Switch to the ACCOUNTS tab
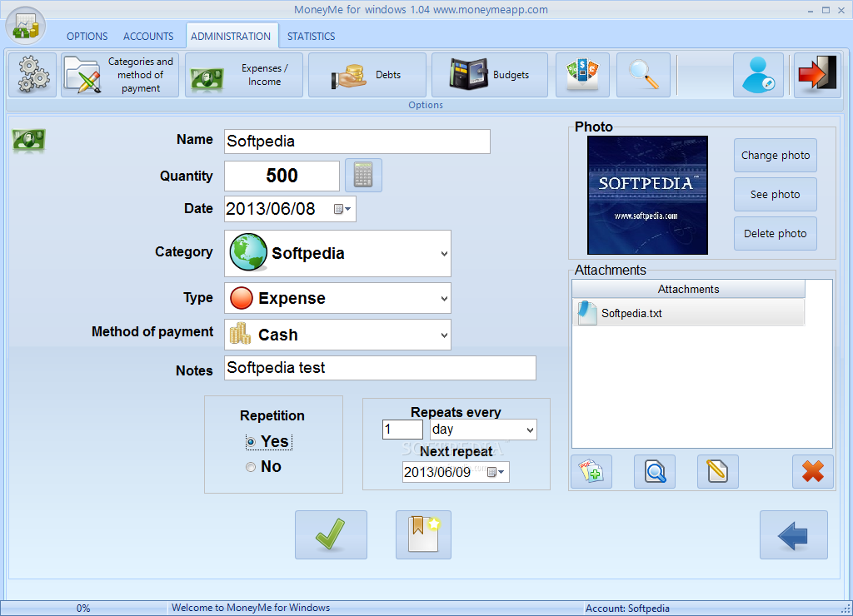853x616 pixels. pyautogui.click(x=148, y=37)
